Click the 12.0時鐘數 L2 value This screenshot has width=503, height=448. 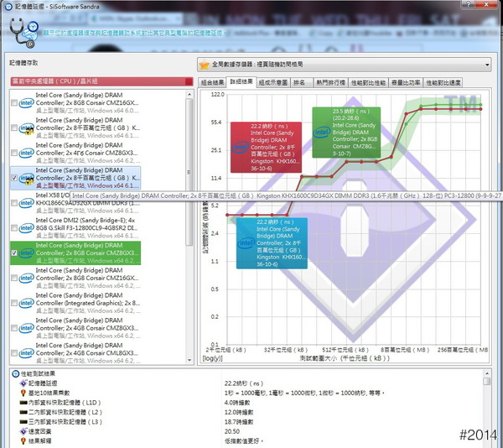click(239, 412)
